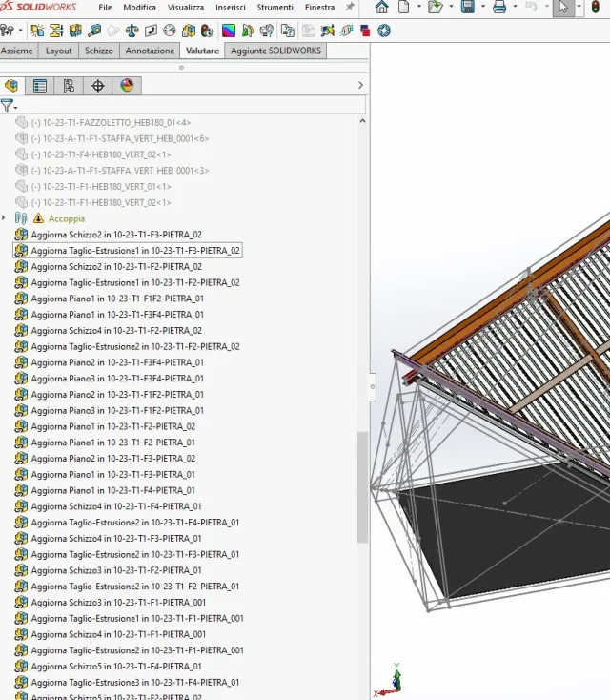Select the Measure tool

94,31
